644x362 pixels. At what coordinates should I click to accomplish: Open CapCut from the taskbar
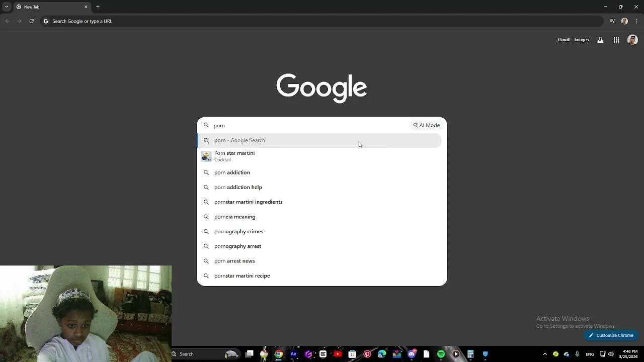323,354
